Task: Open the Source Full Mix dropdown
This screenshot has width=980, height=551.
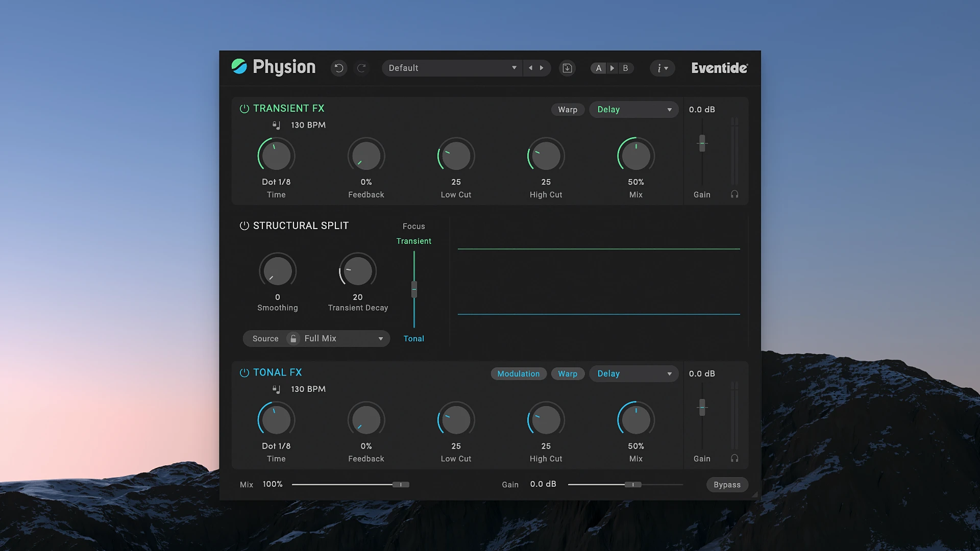Action: pyautogui.click(x=336, y=338)
